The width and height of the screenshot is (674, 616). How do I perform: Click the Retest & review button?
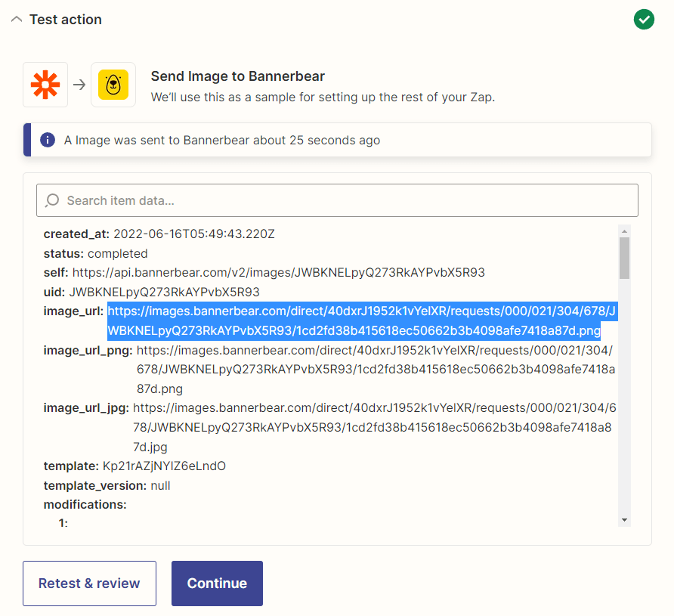point(89,583)
